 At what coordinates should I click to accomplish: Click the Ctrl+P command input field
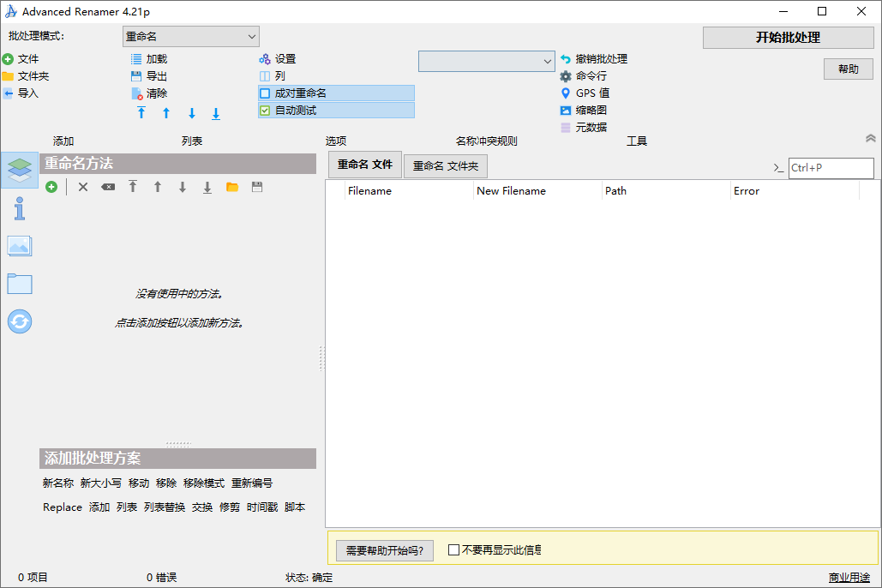pyautogui.click(x=831, y=168)
